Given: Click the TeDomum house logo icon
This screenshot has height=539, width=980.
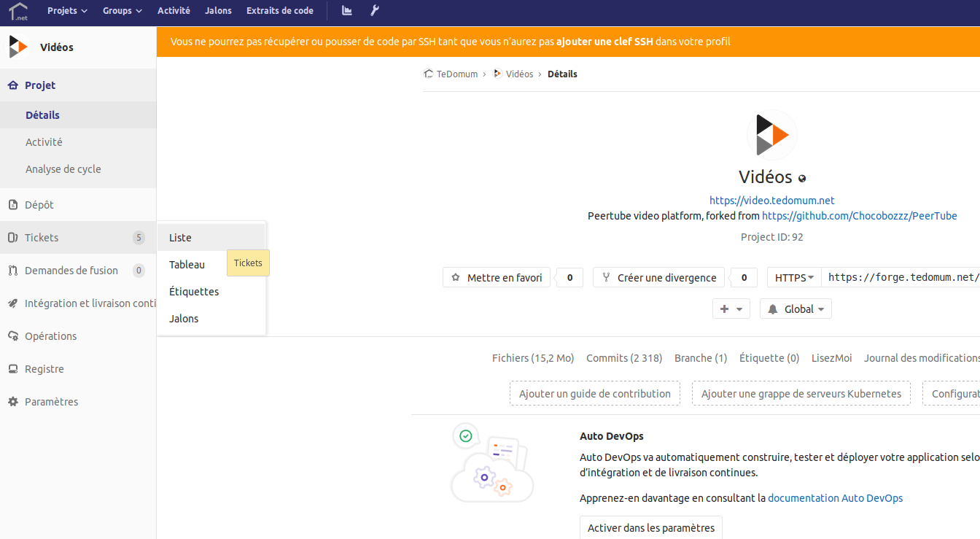Looking at the screenshot, I should (x=17, y=11).
